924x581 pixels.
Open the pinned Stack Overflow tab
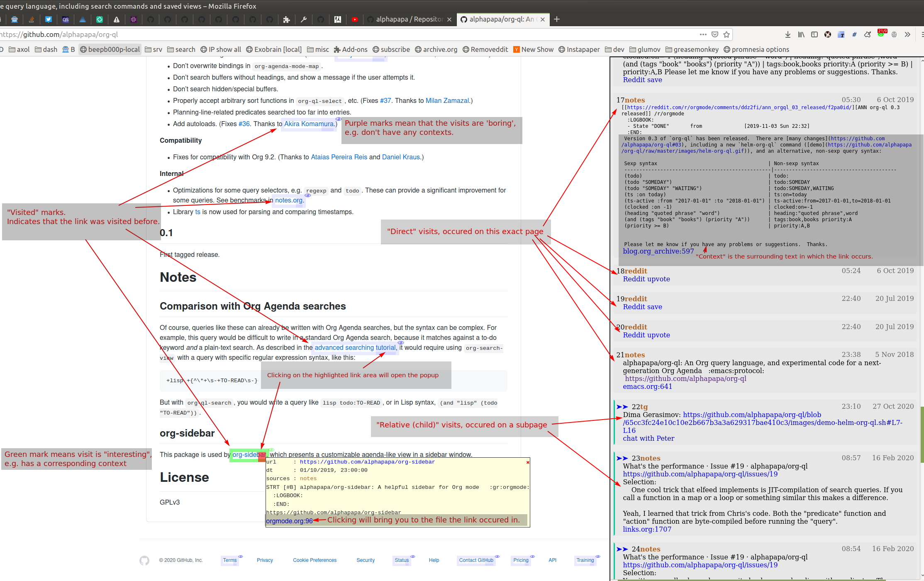tap(32, 20)
